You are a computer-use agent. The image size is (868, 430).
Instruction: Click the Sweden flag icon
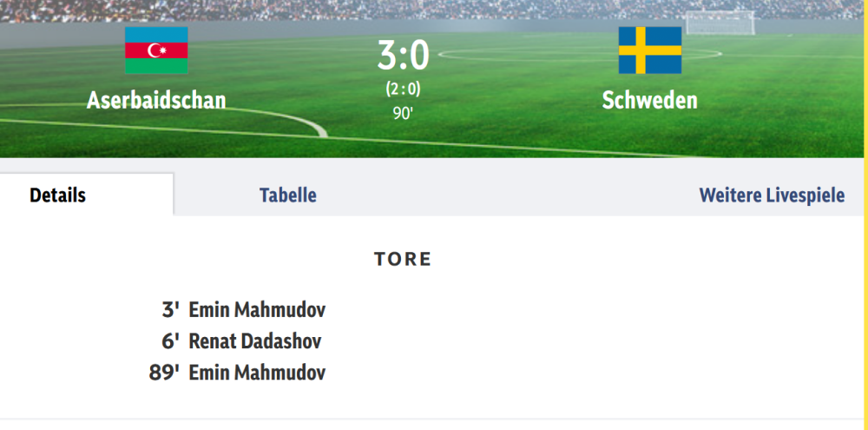pyautogui.click(x=650, y=50)
